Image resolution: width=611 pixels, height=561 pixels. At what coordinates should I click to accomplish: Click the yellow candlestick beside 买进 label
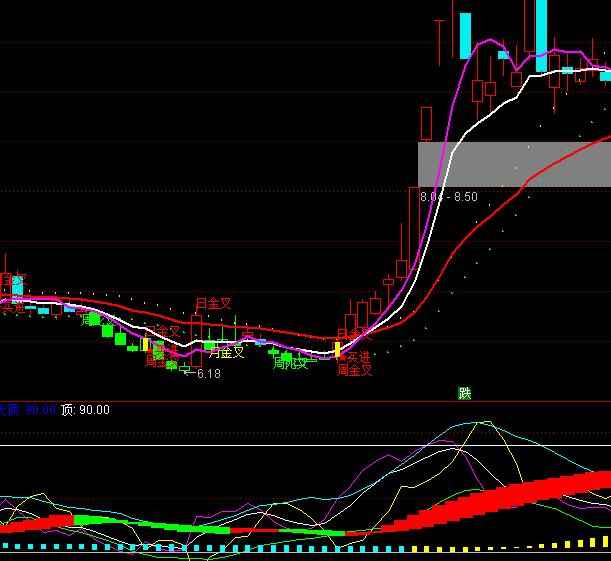click(337, 349)
